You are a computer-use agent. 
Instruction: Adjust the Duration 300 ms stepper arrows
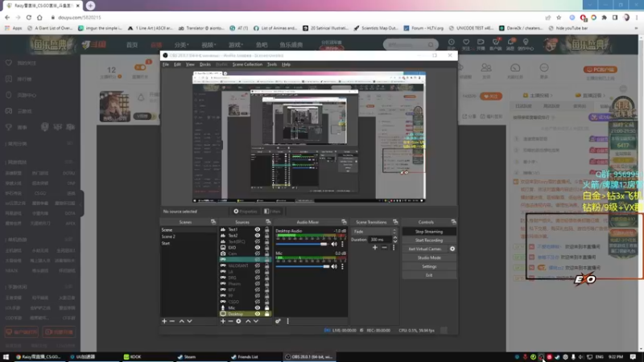[x=395, y=239]
